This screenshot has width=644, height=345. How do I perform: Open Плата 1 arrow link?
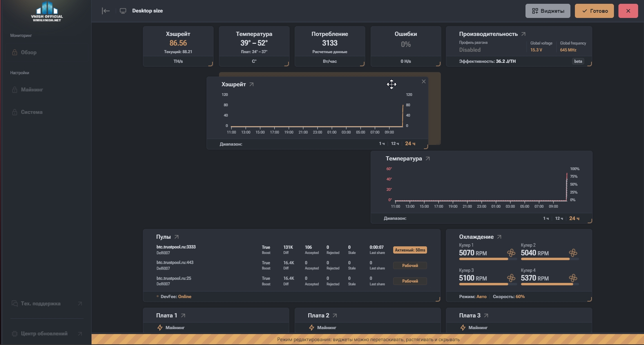pyautogui.click(x=183, y=315)
